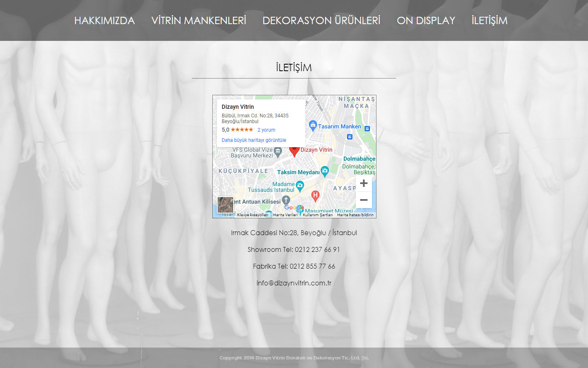The image size is (588, 368).
Task: Open the HAKKIMIZDA menu item
Action: (x=105, y=20)
